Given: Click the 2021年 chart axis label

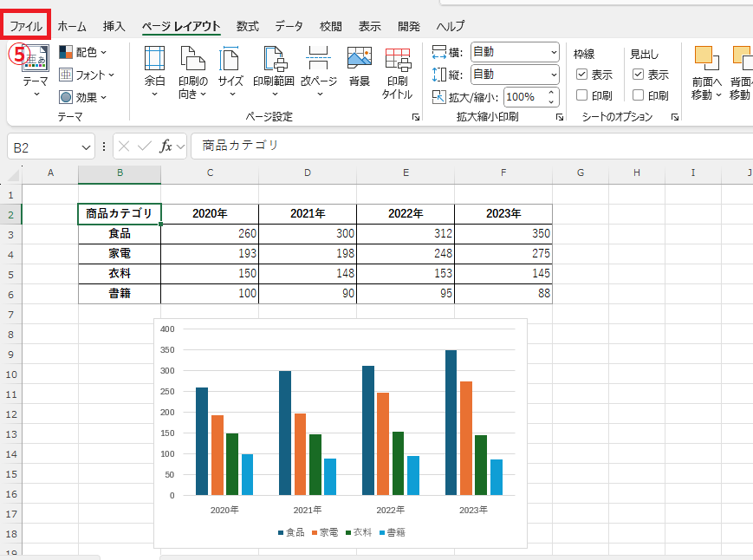Looking at the screenshot, I should click(308, 510).
